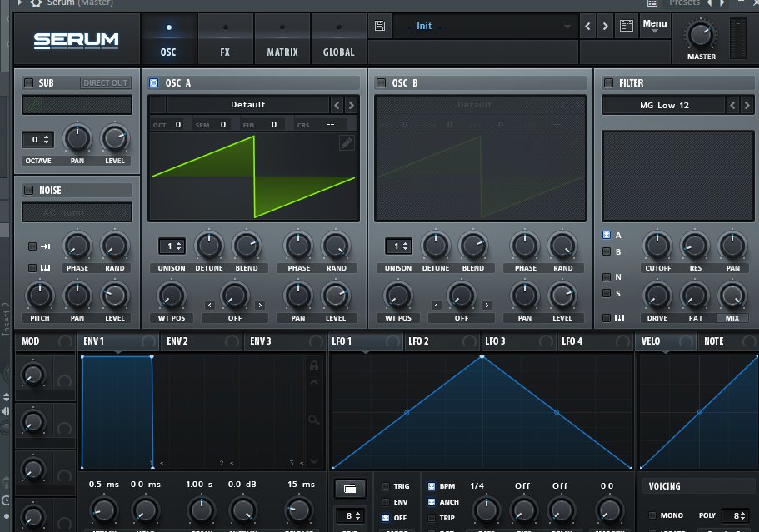Switch to the FX tab

coord(225,40)
